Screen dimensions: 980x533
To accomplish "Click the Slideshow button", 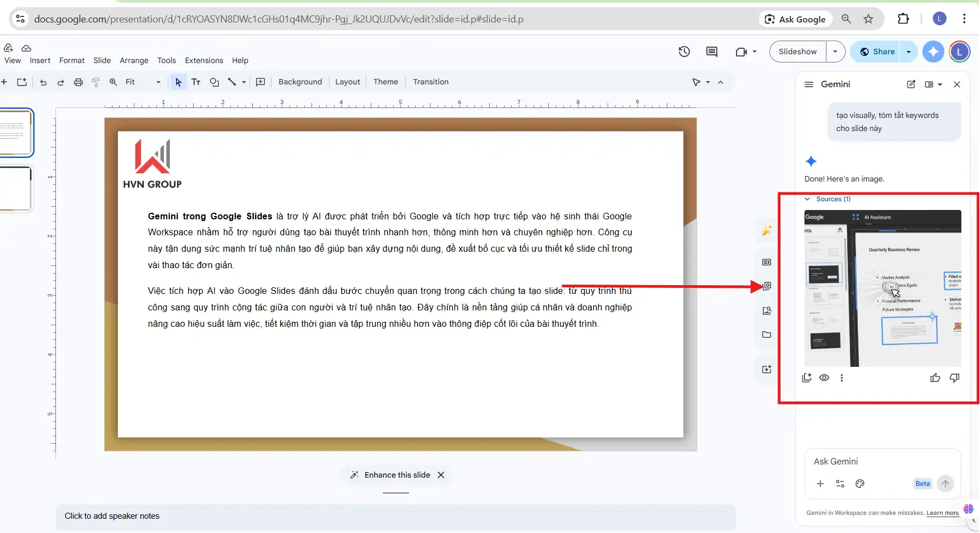I will tap(797, 52).
